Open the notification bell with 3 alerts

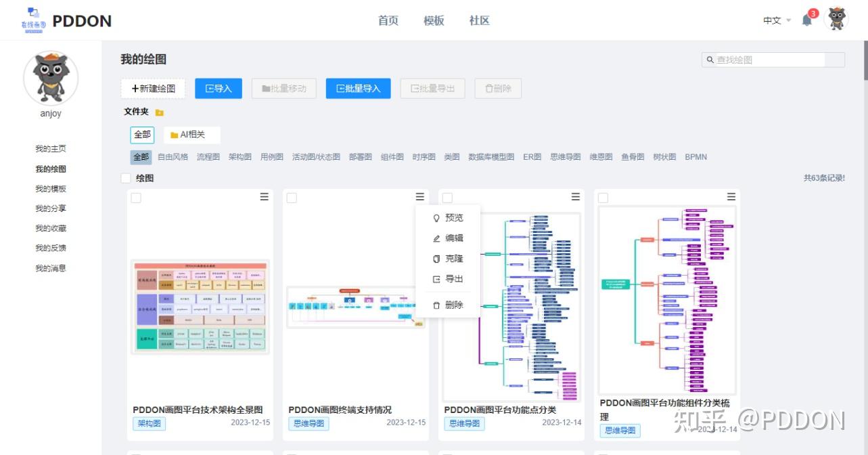(806, 20)
